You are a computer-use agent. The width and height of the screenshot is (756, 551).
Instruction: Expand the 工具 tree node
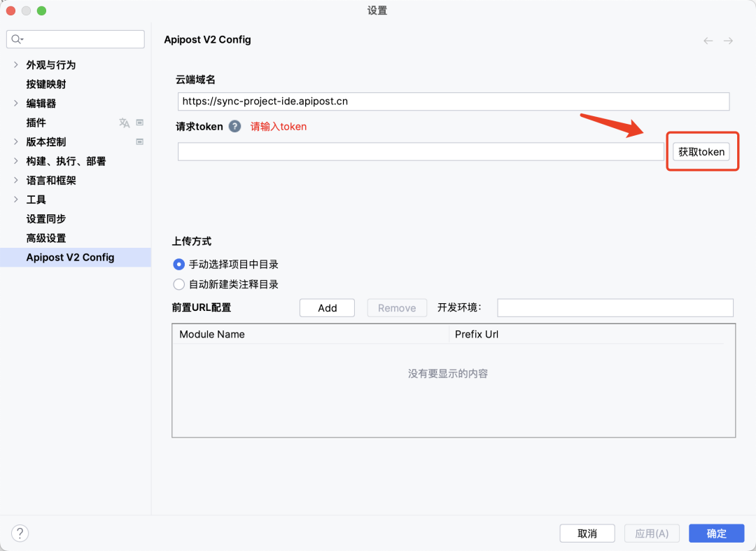pos(16,200)
